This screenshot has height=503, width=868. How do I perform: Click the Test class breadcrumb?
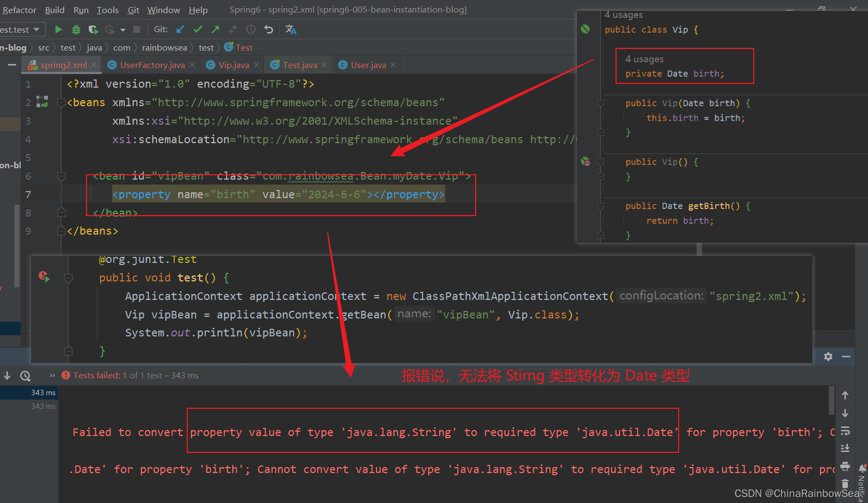point(239,48)
